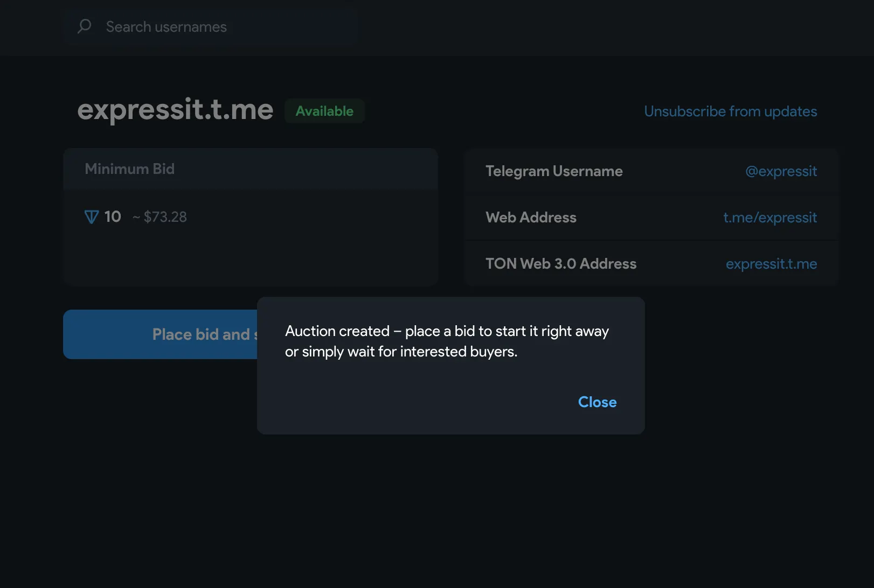Screen dimensions: 874x588
Task: Click the green Available status badge
Action: pyautogui.click(x=324, y=111)
